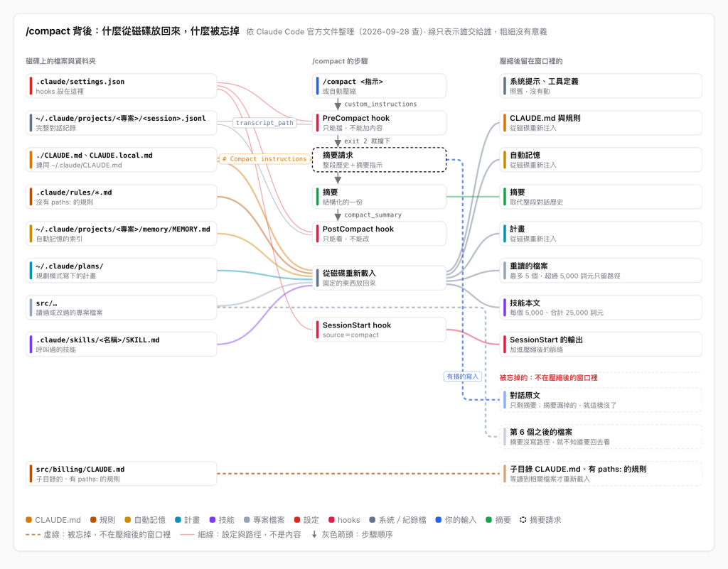728x569 pixels.
Task: Click the middle-column 摘要 結構化的一份 box
Action: [379, 197]
